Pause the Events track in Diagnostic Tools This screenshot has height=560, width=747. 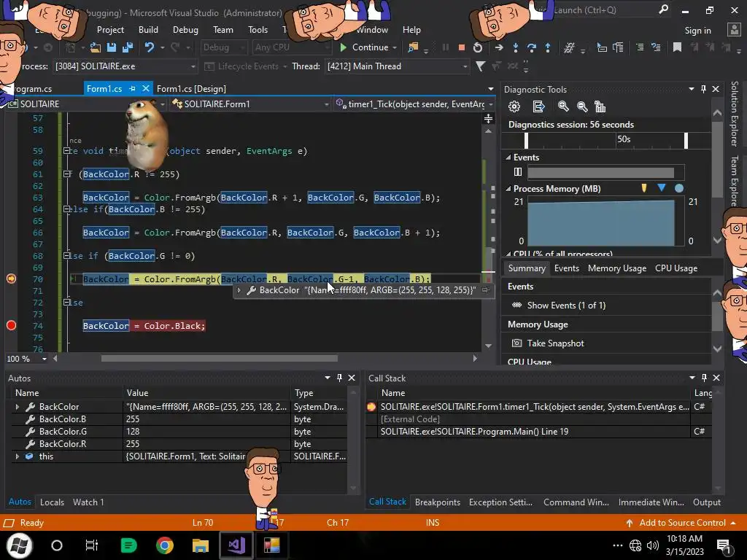[518, 172]
